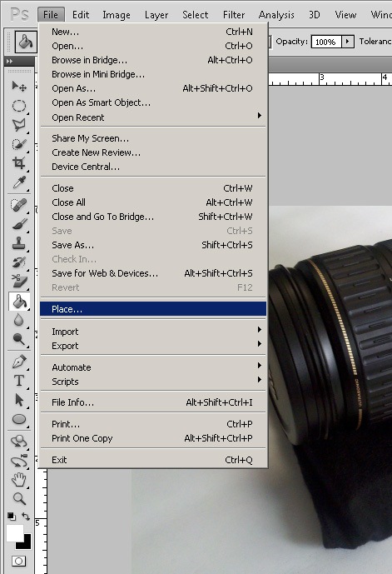Reset default foreground and background colors
This screenshot has height=574, width=392.
tap(12, 517)
